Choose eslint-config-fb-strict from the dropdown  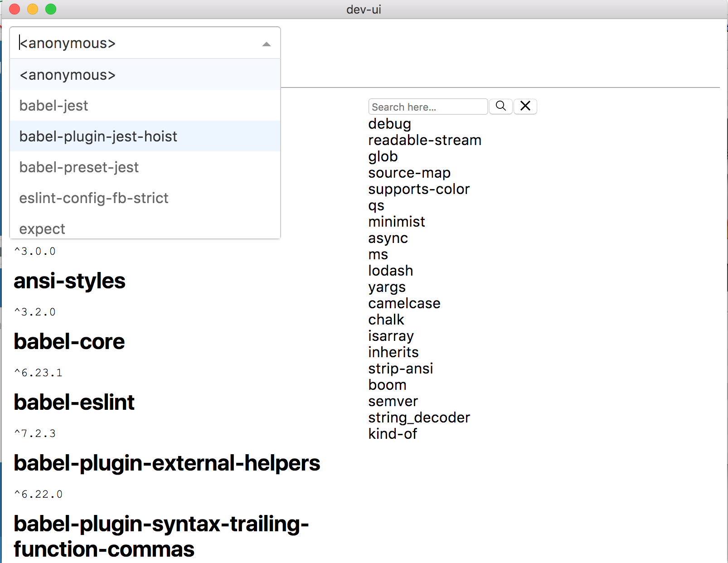[145, 198]
